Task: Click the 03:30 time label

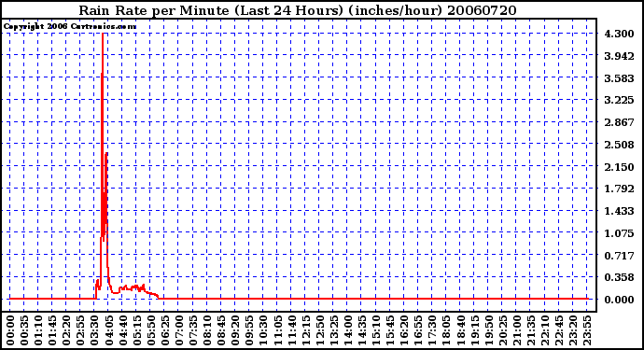Action: (x=94, y=330)
